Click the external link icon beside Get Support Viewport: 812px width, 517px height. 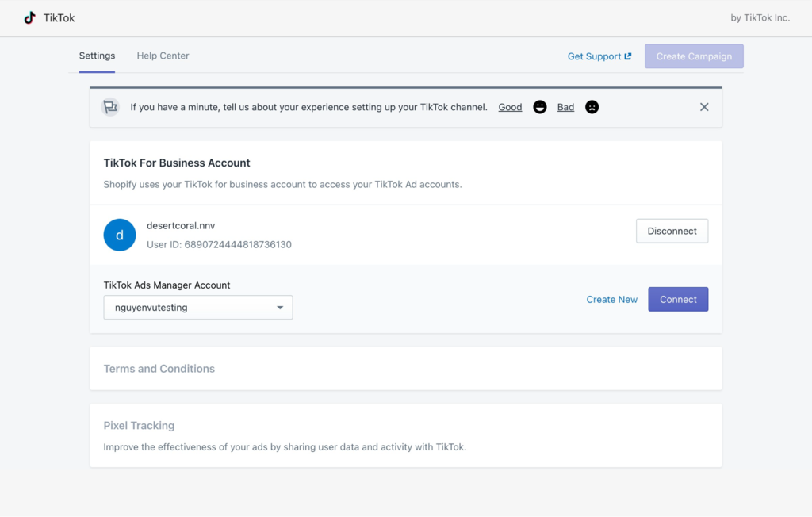[x=628, y=56]
